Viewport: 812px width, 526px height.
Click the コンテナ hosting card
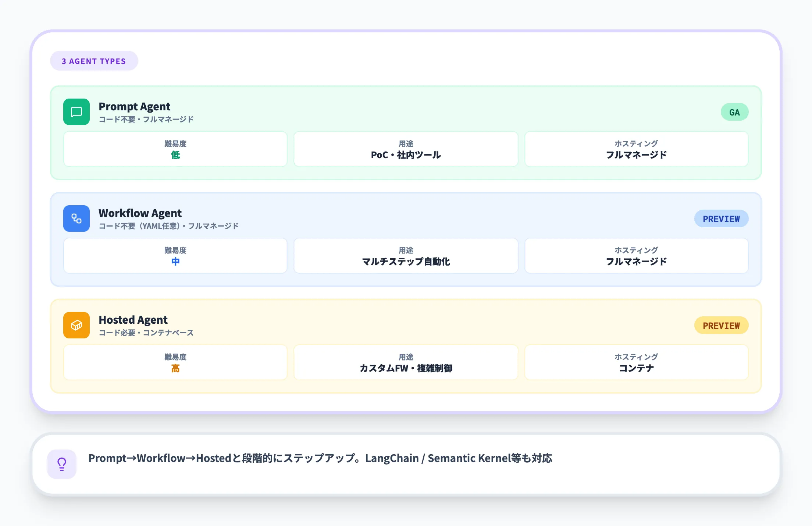click(636, 363)
